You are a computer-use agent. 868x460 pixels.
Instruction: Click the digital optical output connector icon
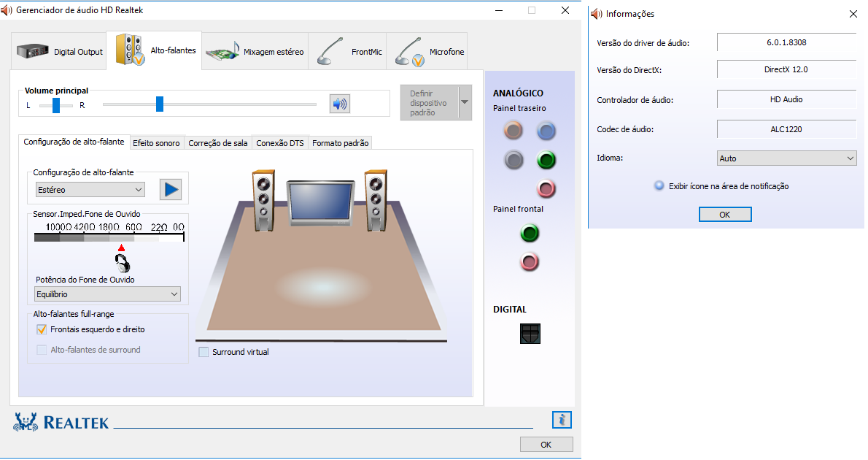[530, 334]
